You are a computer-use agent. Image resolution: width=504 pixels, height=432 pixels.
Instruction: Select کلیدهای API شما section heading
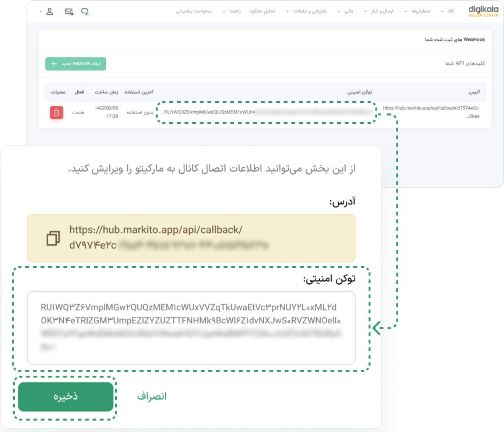(465, 63)
